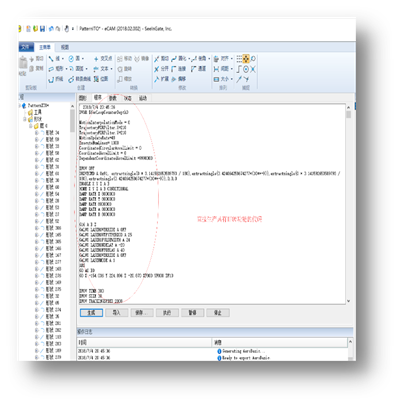Collapse the PatternITO root tree node
This screenshot has height=405, width=400.
tap(20, 105)
